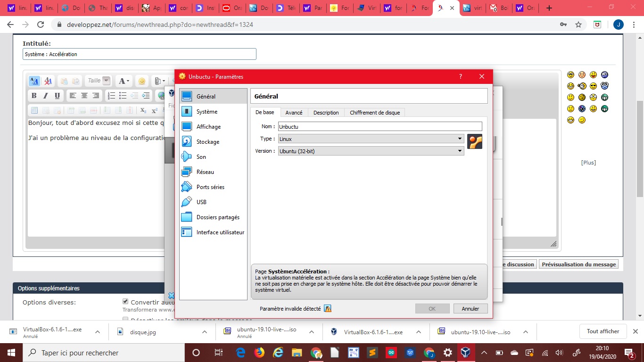Reload the page in Chrome
The height and width of the screenshot is (362, 644).
point(41,25)
